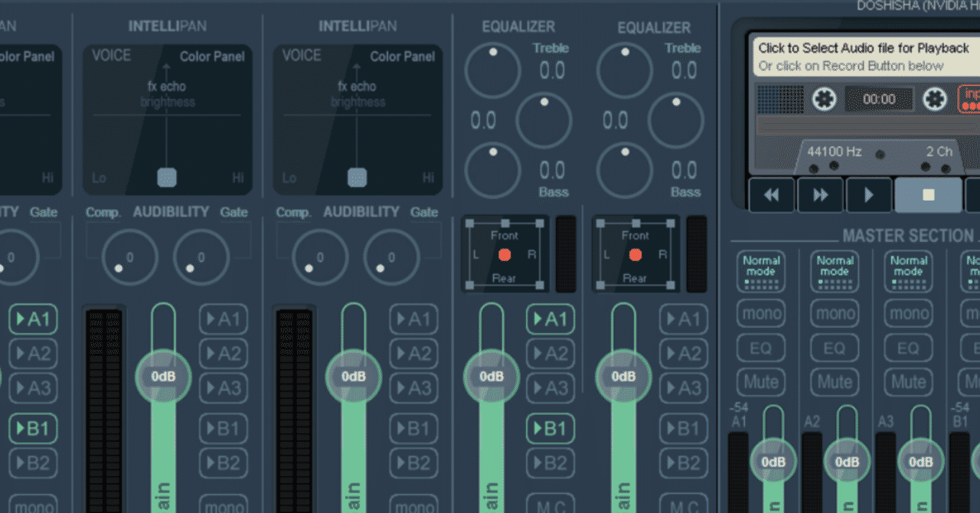Screen dimensions: 980x513
Task: Enable A3 on the left EQUALIZER strip
Action: [550, 387]
